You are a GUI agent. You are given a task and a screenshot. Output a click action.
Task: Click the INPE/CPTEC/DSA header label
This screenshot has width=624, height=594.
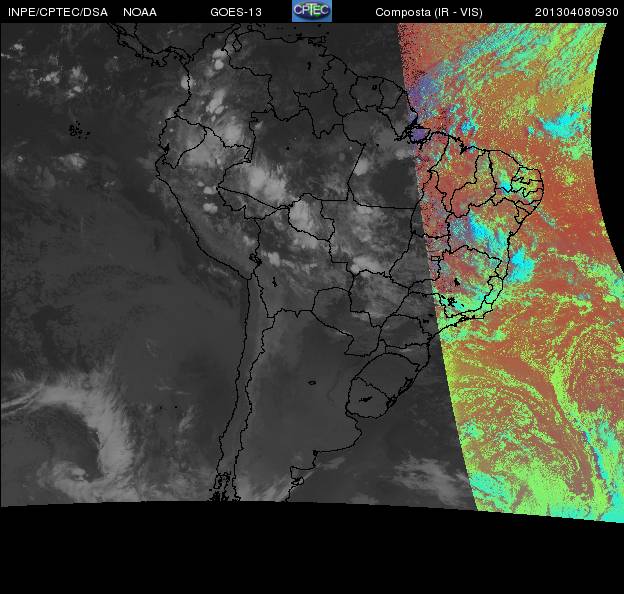click(x=58, y=12)
